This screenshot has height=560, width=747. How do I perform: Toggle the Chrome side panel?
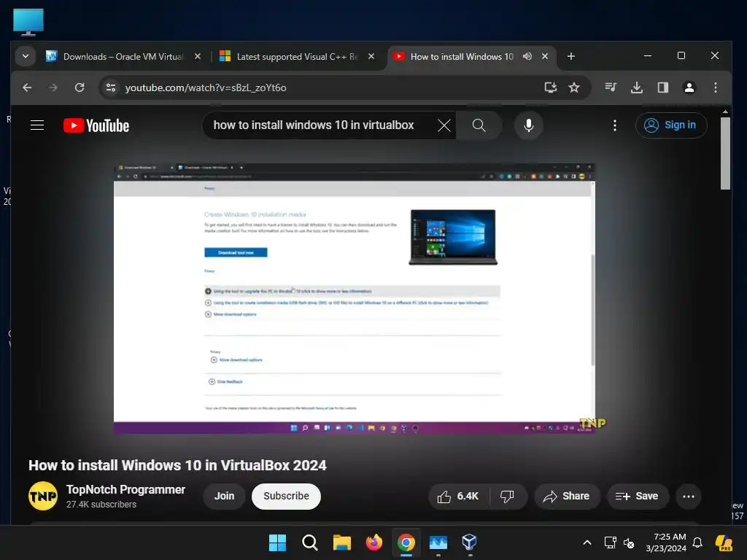[662, 87]
